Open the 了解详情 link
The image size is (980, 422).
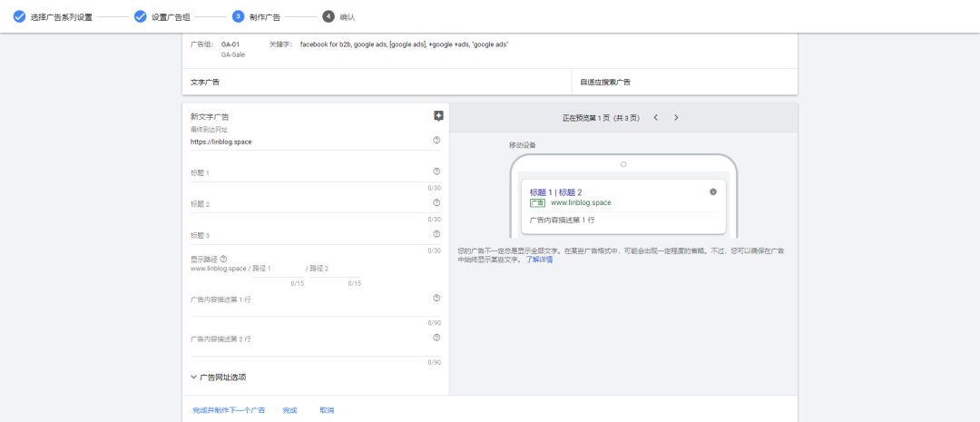(539, 260)
